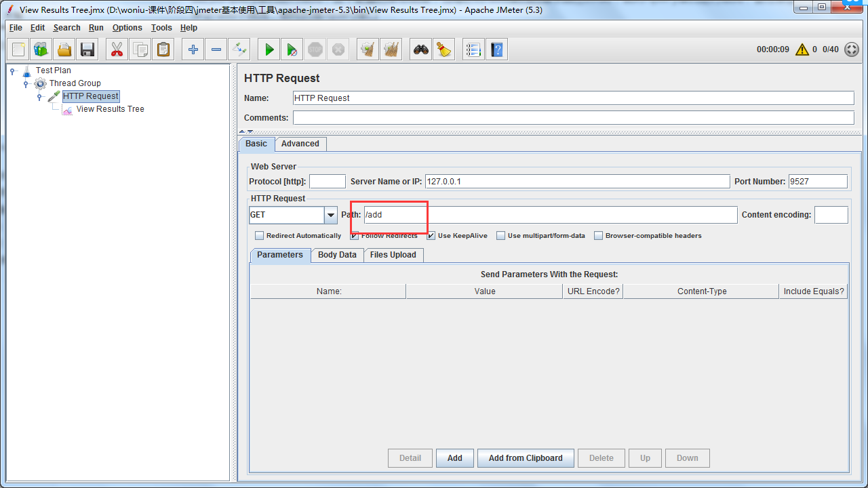868x488 pixels.
Task: Toggle Use KeepAlive checkbox
Action: click(431, 236)
